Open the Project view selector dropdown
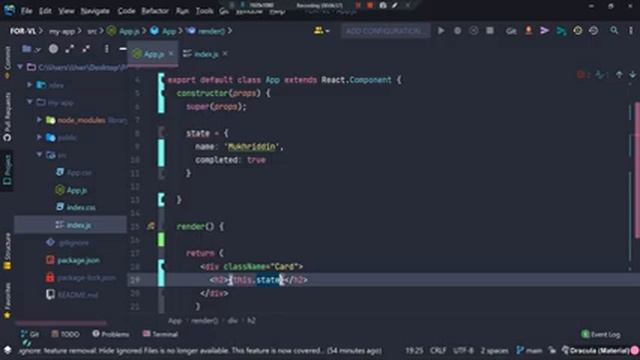The height and width of the screenshot is (360, 640). click(x=31, y=49)
